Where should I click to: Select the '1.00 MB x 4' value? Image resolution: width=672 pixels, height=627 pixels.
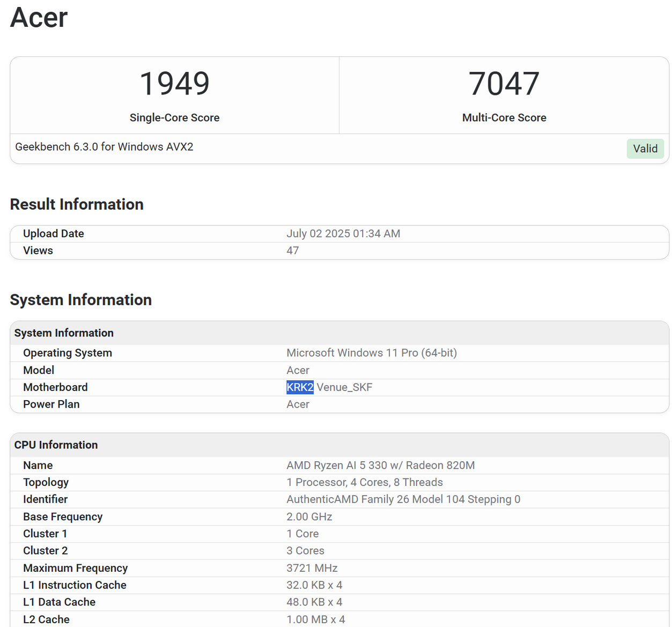coord(316,619)
